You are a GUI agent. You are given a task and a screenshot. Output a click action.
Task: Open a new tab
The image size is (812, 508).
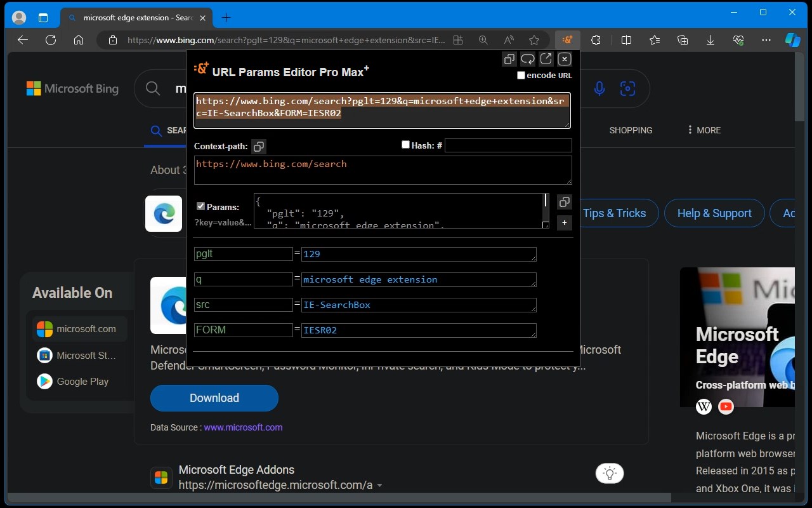pyautogui.click(x=226, y=18)
